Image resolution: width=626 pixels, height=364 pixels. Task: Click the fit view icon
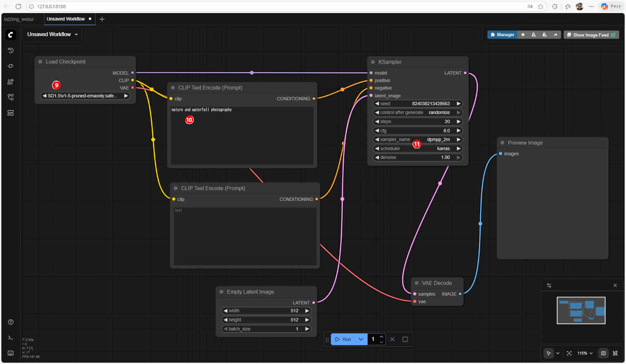569,353
